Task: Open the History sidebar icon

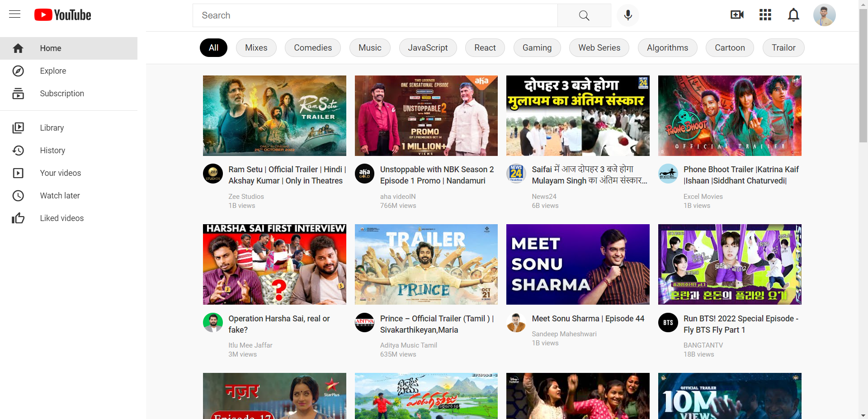Action: [18, 150]
